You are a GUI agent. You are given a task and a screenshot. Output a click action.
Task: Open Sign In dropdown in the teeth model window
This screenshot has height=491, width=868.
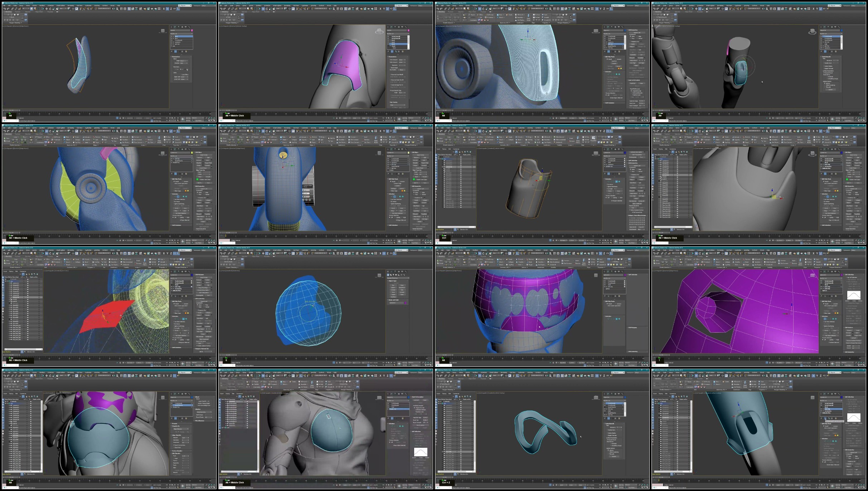618,250
